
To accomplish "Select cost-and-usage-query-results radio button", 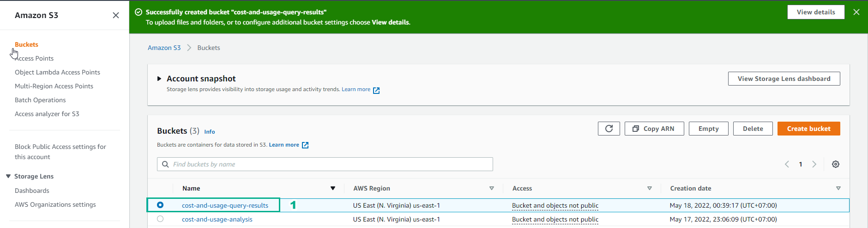I will coord(160,205).
